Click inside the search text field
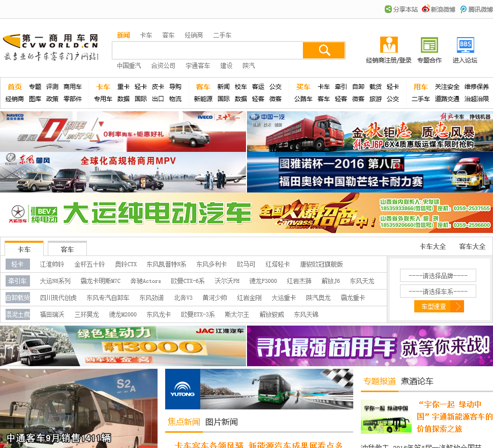The width and height of the screenshot is (493, 448). coord(207,50)
